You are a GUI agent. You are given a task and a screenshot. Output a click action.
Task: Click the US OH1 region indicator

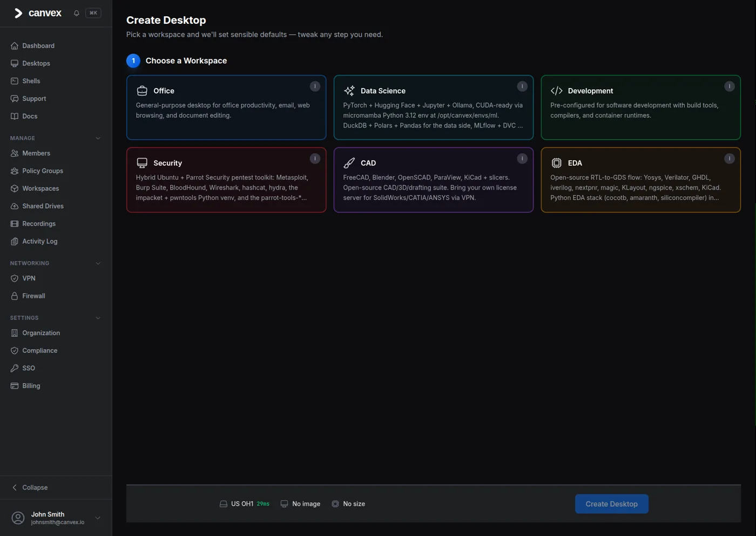coord(245,504)
